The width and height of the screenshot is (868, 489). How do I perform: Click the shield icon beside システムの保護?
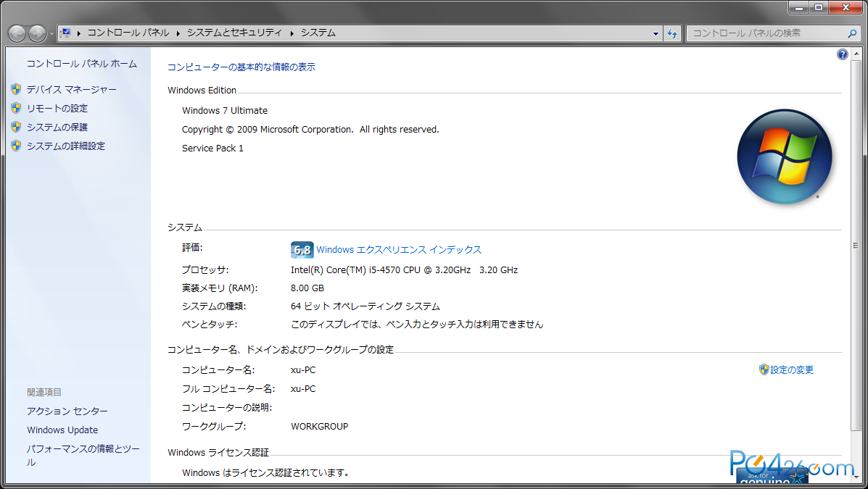tap(16, 127)
